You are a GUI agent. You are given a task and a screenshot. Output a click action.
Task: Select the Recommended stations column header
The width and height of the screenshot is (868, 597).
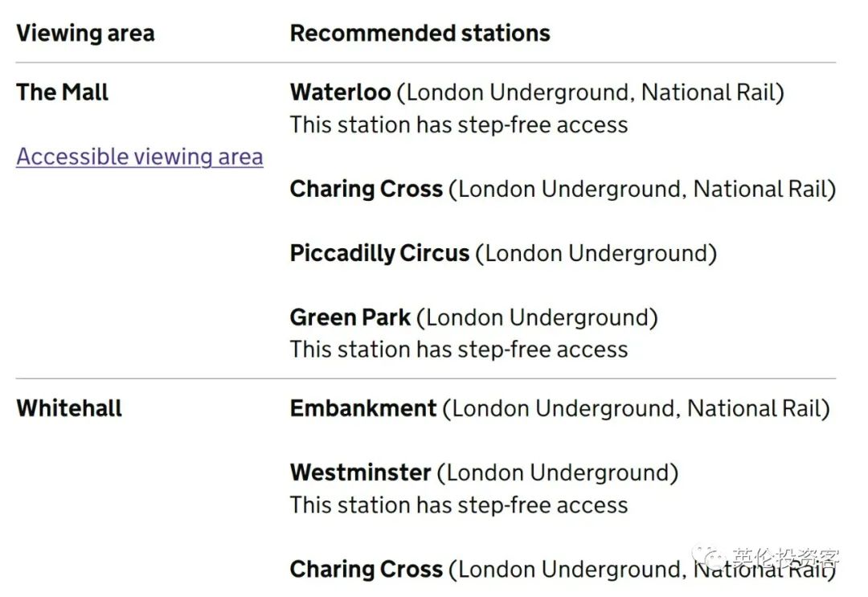(420, 34)
